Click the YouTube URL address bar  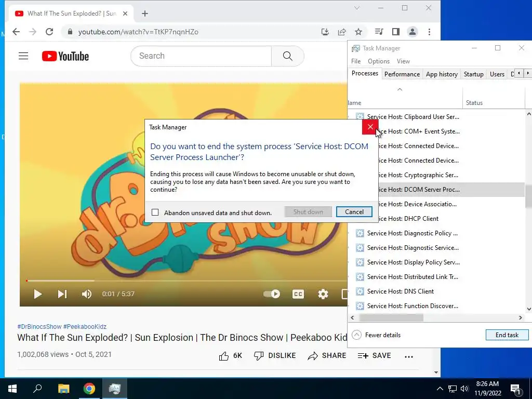pos(190,32)
